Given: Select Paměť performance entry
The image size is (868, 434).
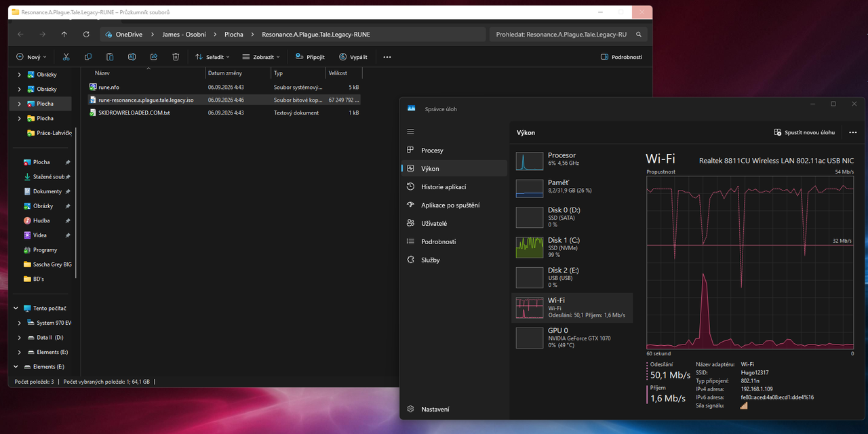Looking at the screenshot, I should pos(572,187).
